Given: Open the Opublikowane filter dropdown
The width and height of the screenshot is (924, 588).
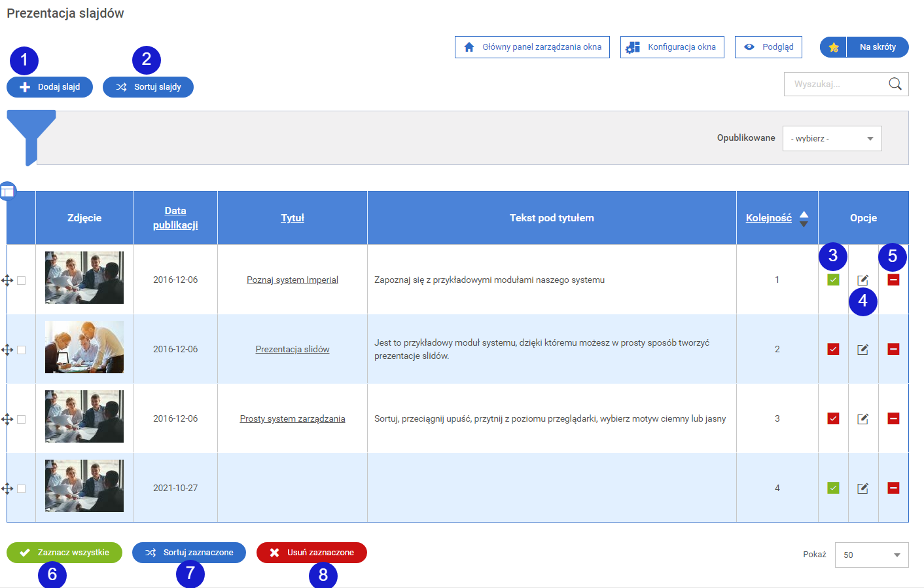Looking at the screenshot, I should [832, 139].
